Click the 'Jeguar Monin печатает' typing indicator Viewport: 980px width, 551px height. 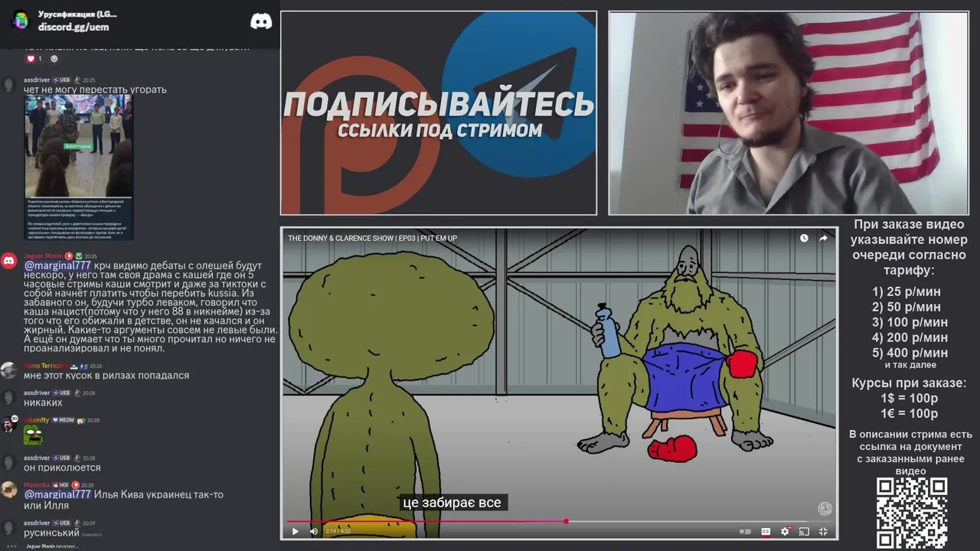[52, 546]
